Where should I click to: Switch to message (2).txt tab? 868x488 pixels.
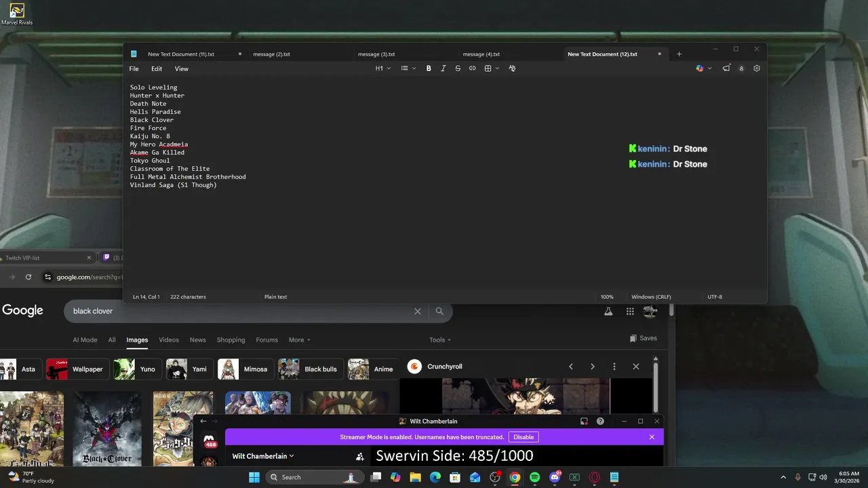(x=271, y=54)
